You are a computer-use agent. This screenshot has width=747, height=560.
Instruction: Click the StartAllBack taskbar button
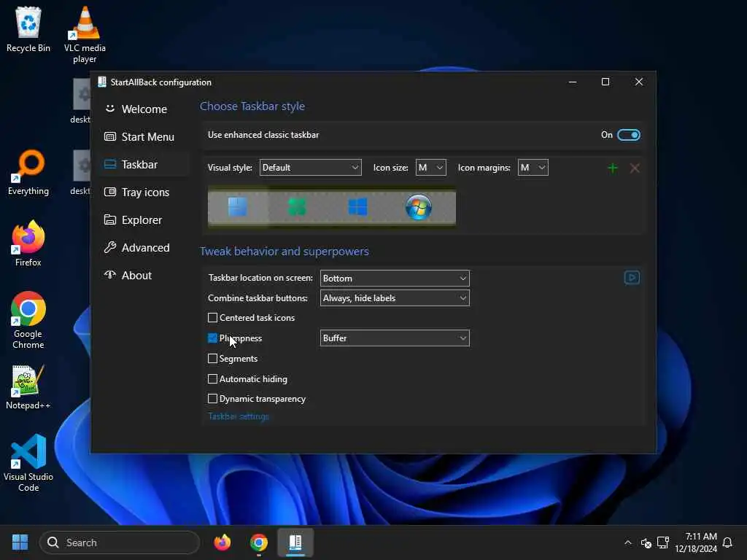[x=295, y=542]
